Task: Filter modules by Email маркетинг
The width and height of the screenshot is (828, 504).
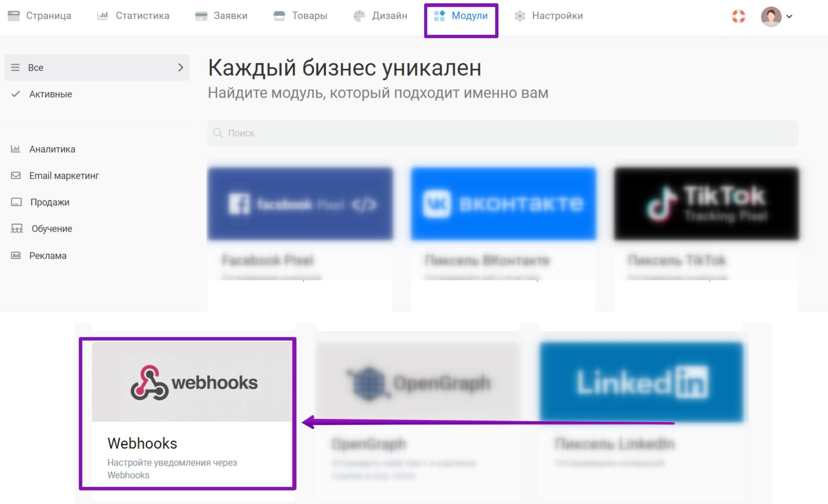Action: click(64, 176)
